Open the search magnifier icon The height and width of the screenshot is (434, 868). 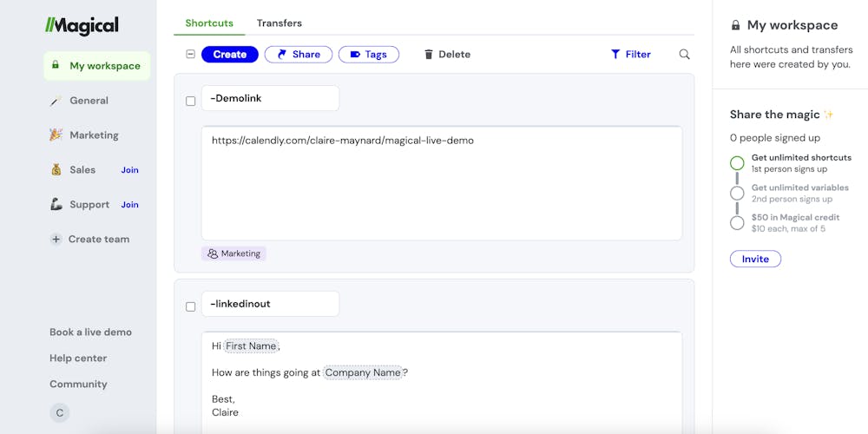pos(684,54)
